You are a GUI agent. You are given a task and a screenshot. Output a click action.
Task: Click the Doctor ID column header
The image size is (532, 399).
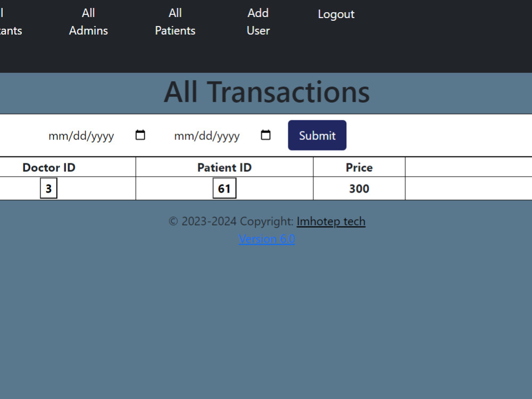49,167
